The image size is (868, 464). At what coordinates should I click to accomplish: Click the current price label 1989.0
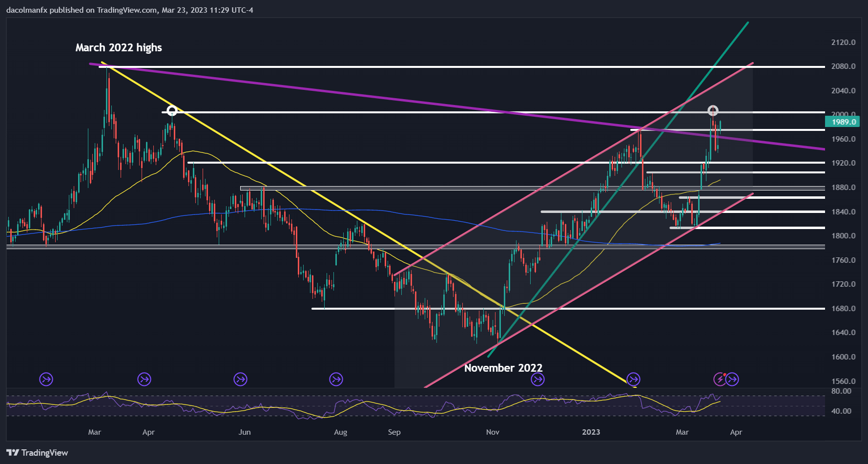pos(844,122)
